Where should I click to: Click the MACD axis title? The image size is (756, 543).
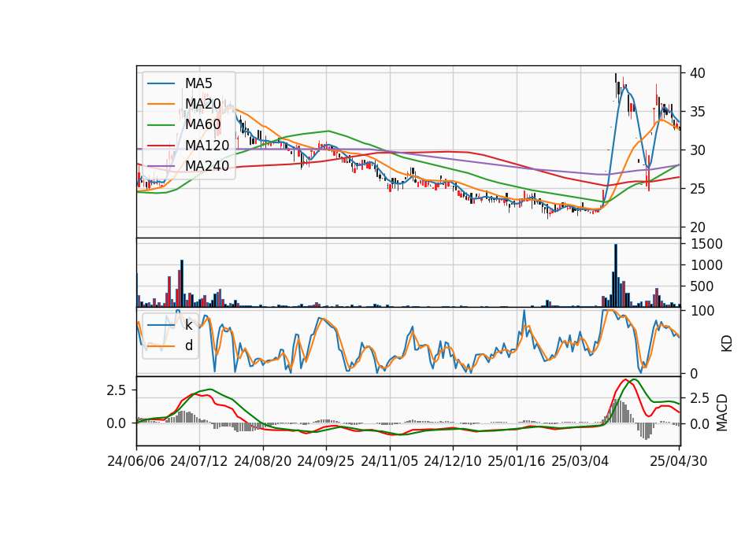pyautogui.click(x=722, y=412)
